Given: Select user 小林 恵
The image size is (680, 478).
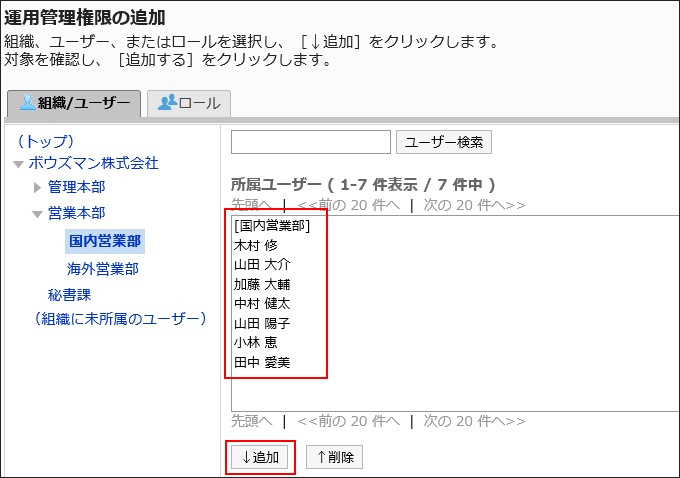Looking at the screenshot, I should (x=256, y=343).
